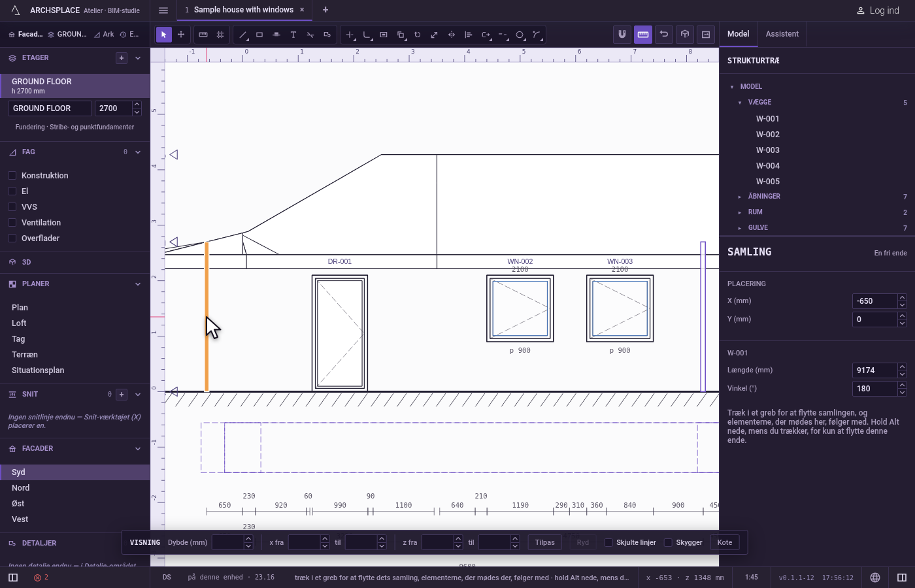Select the rectangle drawing tool
The width and height of the screenshot is (915, 588).
(259, 35)
